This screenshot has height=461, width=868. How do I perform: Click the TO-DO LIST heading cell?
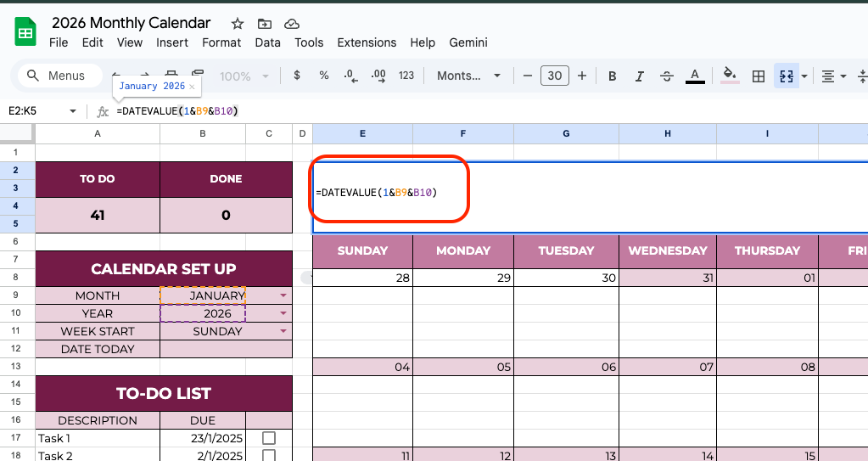[164, 393]
